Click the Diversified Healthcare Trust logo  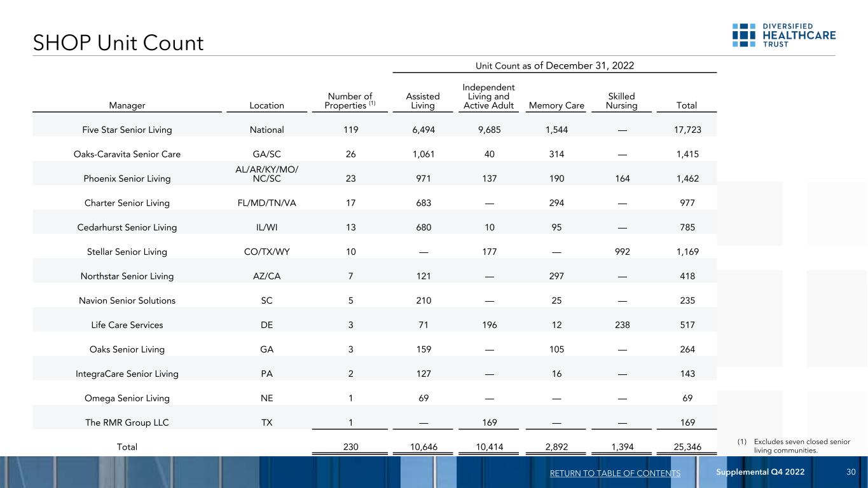point(783,36)
